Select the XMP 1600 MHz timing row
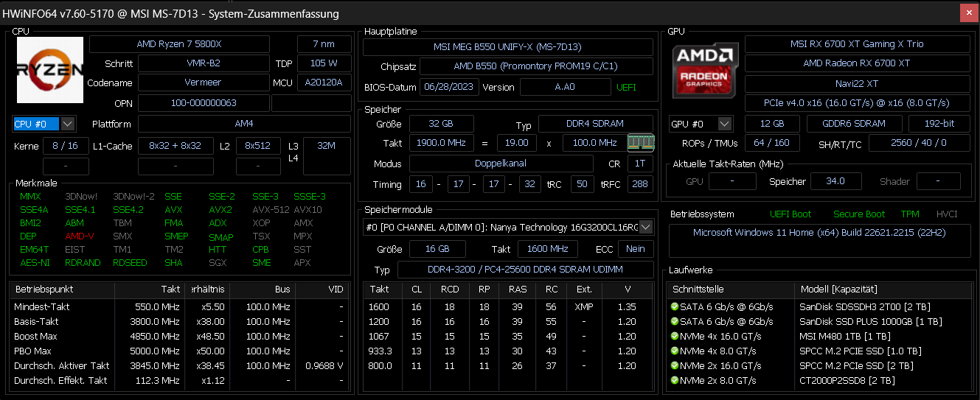Viewport: 980px width, 400px height. point(509,306)
